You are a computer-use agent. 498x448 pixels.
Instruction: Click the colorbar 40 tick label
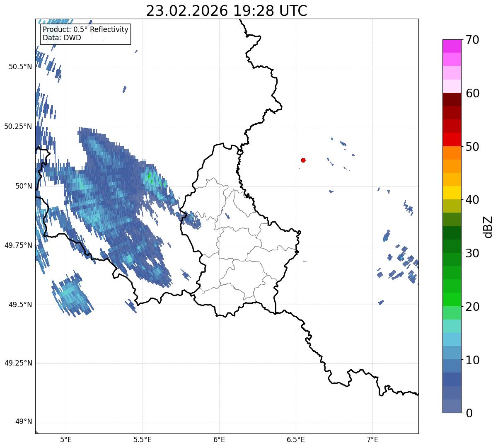[472, 200]
